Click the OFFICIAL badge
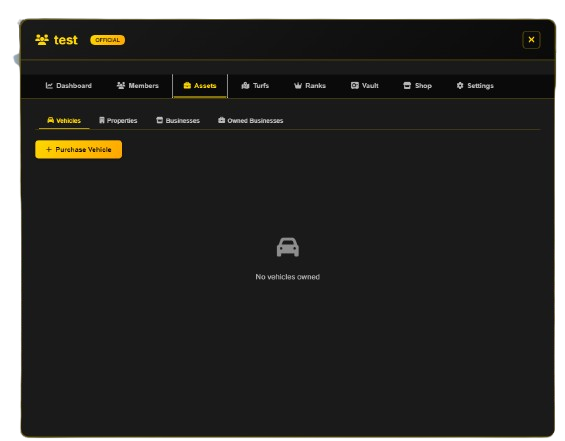 [107, 40]
